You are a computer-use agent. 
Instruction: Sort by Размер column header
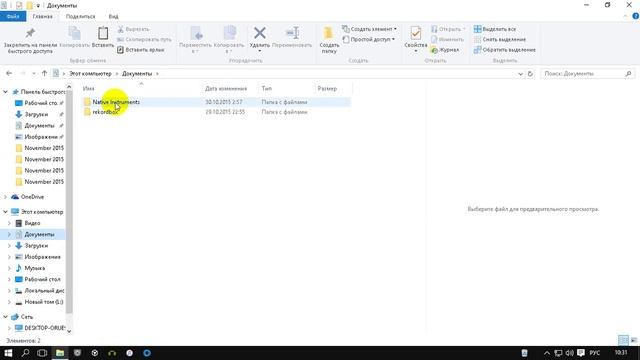click(x=327, y=89)
